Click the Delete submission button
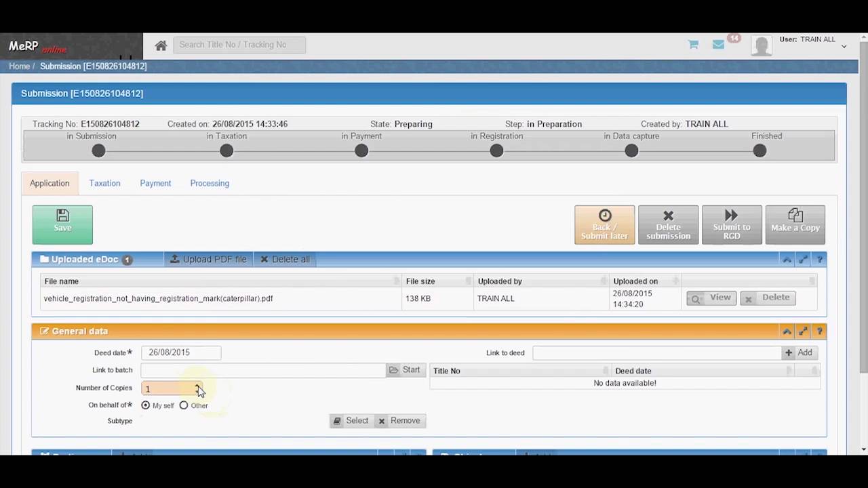The height and width of the screenshot is (488, 868). click(x=668, y=224)
